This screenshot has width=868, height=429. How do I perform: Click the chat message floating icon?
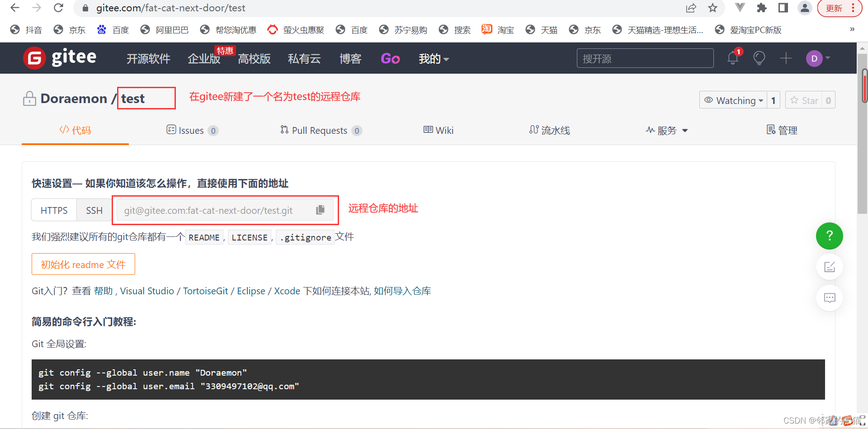829,297
